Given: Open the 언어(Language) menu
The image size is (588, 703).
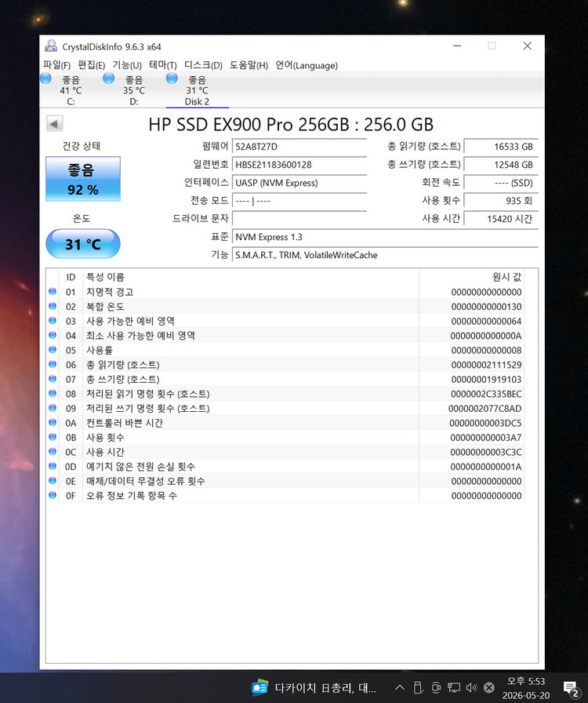Looking at the screenshot, I should [x=307, y=65].
